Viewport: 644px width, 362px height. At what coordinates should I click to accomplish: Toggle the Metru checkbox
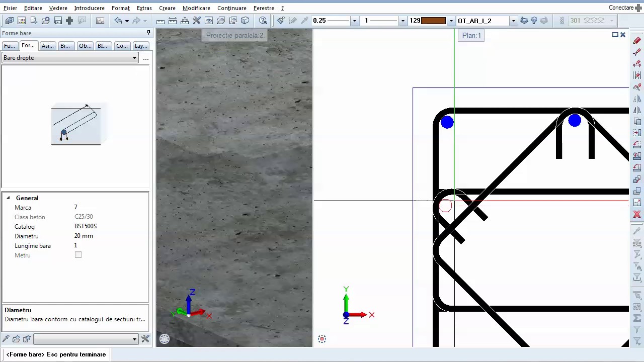[78, 255]
